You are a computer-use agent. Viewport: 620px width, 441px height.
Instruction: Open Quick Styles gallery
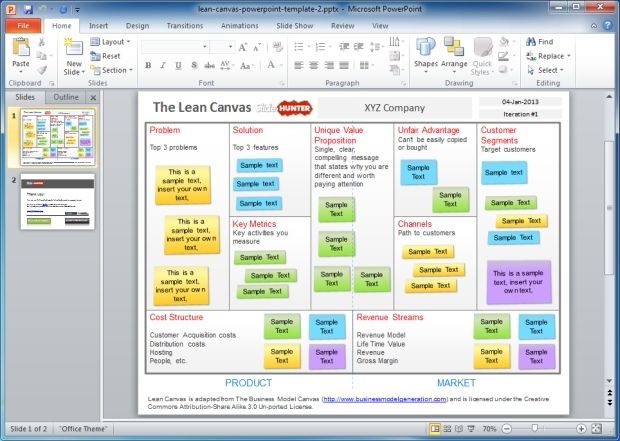coord(482,56)
